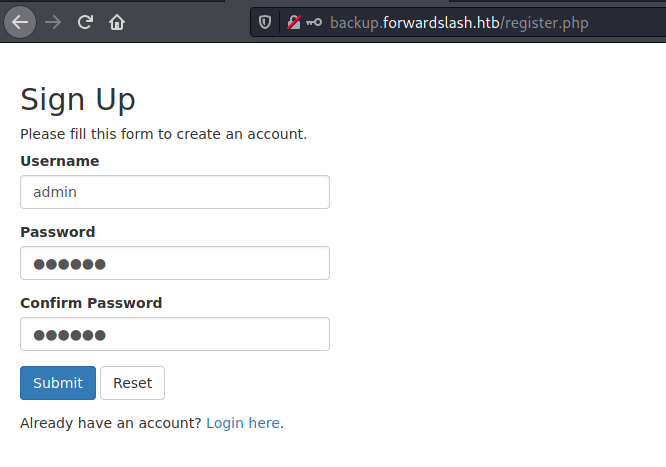Reload the register.php page

pos(85,22)
